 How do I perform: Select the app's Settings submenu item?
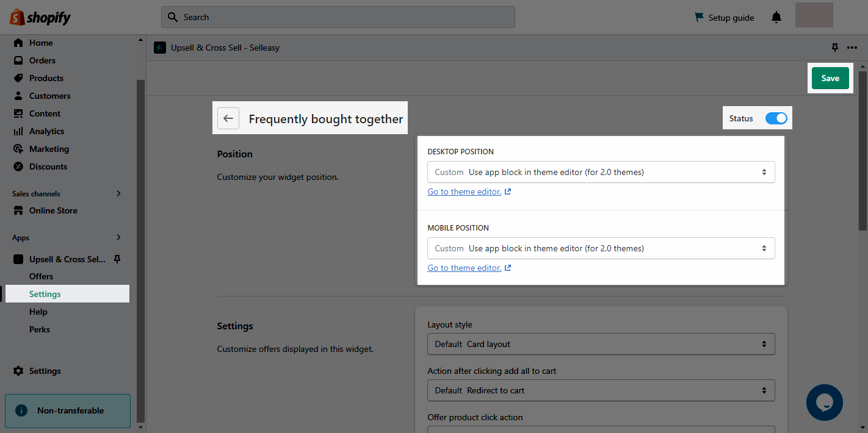click(67, 294)
